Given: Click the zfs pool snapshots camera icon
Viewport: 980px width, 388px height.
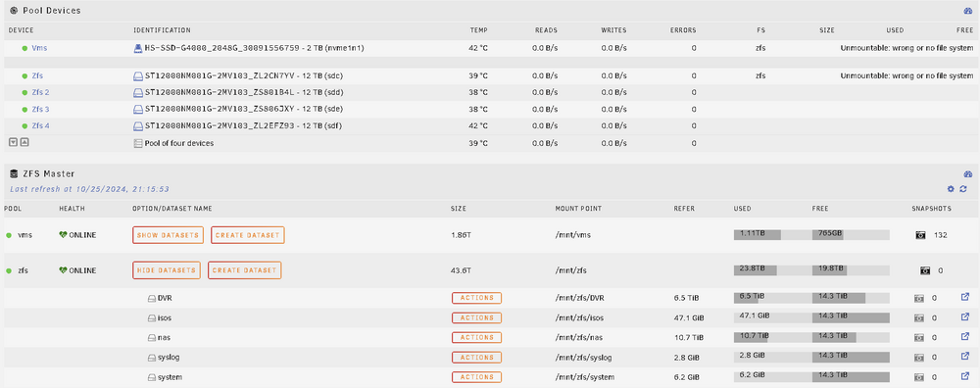Looking at the screenshot, I should (925, 271).
